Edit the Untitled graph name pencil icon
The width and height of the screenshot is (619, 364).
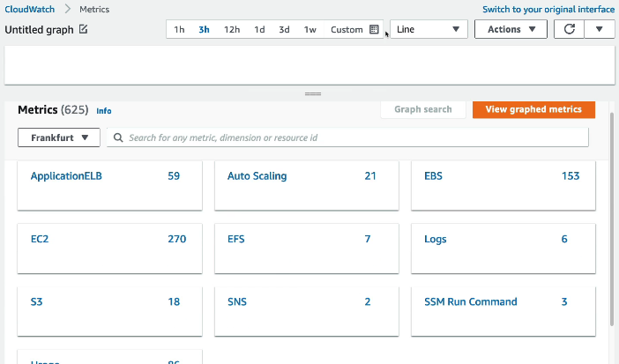tap(83, 29)
